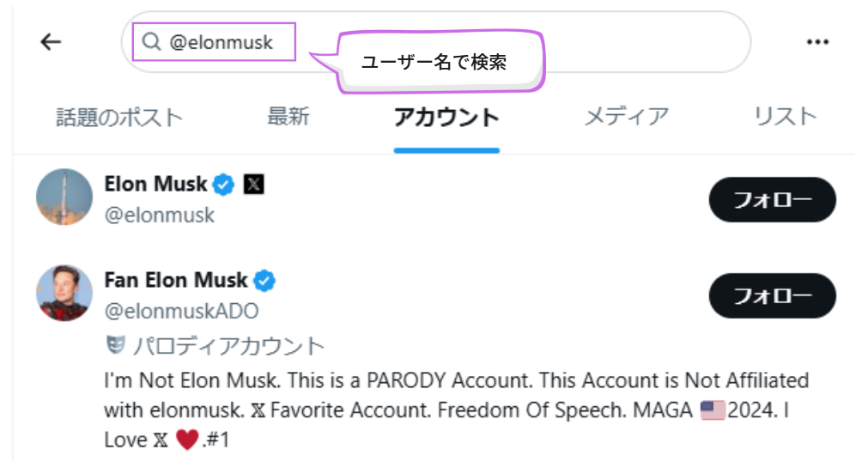The height and width of the screenshot is (468, 868).
Task: Switch to the 最新 tab
Action: click(x=288, y=117)
